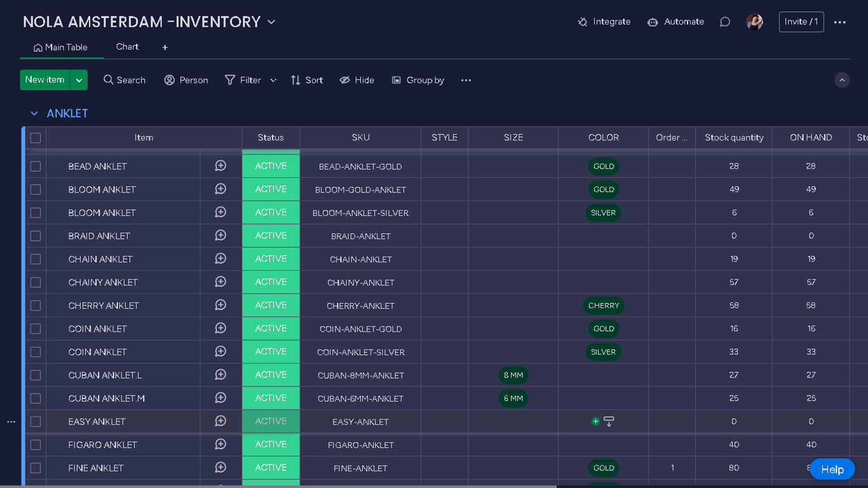Screen dimensions: 868x488
Task: Open conversation for FINE ANKLET
Action: [x=220, y=468]
